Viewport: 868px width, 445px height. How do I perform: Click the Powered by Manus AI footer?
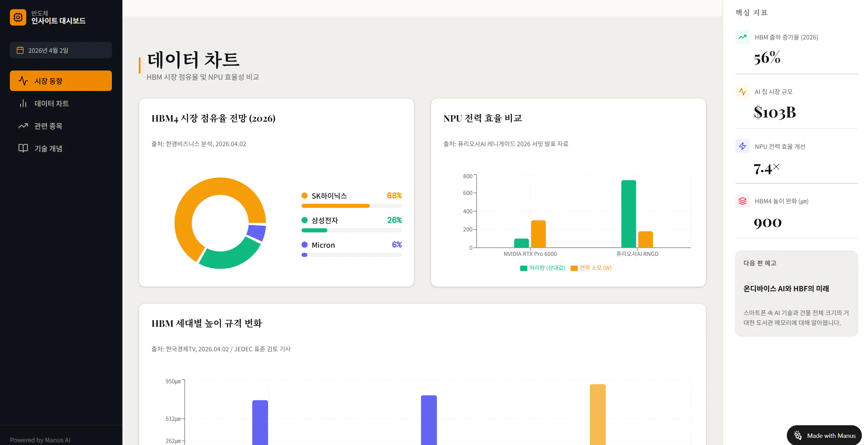pos(40,440)
